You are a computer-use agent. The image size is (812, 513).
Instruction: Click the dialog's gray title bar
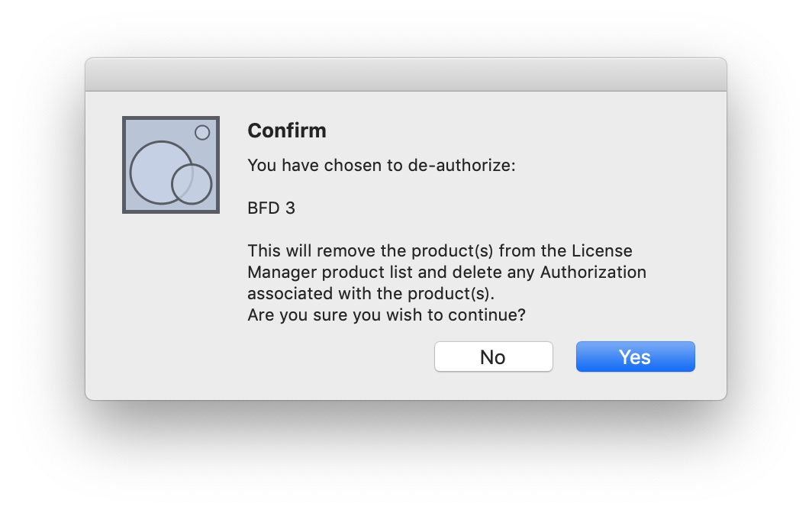(405, 75)
